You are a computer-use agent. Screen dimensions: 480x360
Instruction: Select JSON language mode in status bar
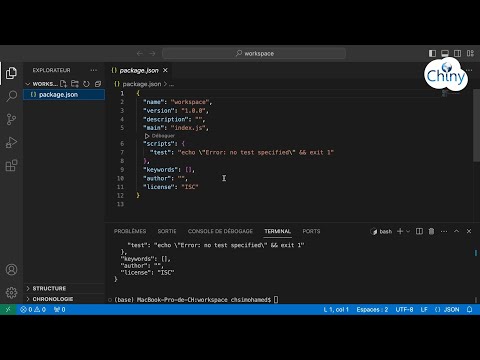pyautogui.click(x=447, y=309)
